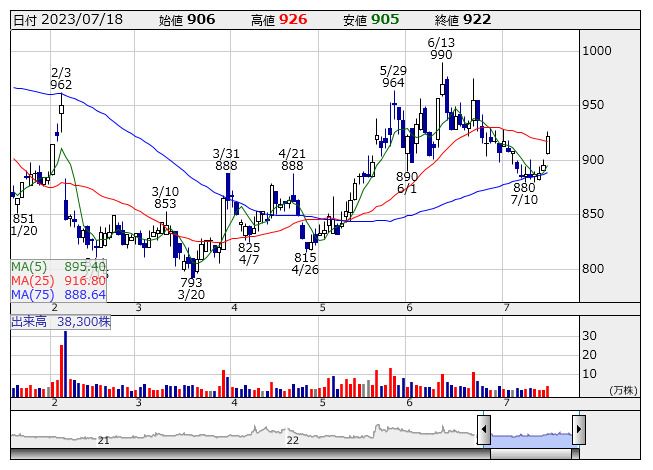Click the 安値 905 low price
The image size is (653, 470).
(x=371, y=20)
